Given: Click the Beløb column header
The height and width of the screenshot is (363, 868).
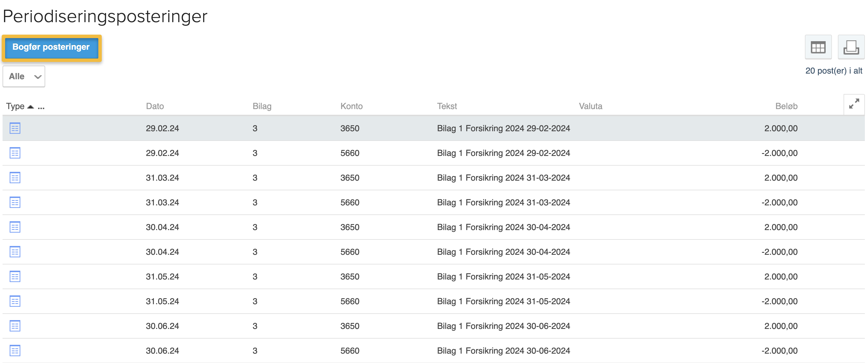Looking at the screenshot, I should (x=786, y=107).
